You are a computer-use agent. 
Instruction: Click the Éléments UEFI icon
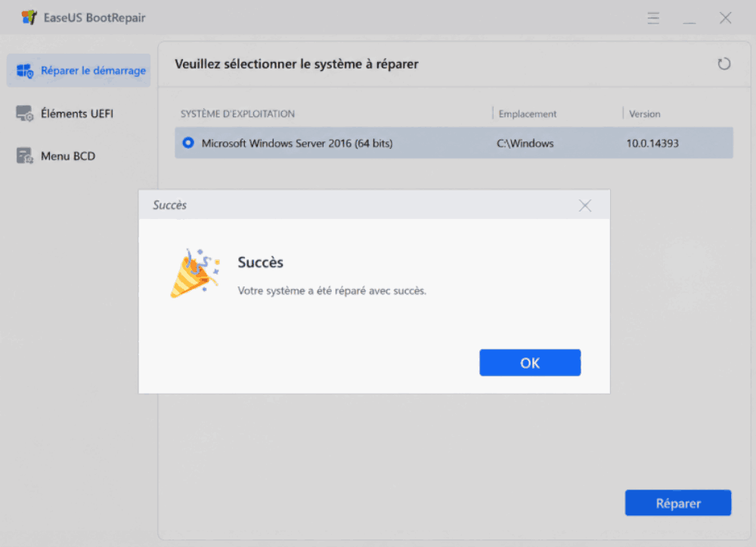(x=25, y=114)
